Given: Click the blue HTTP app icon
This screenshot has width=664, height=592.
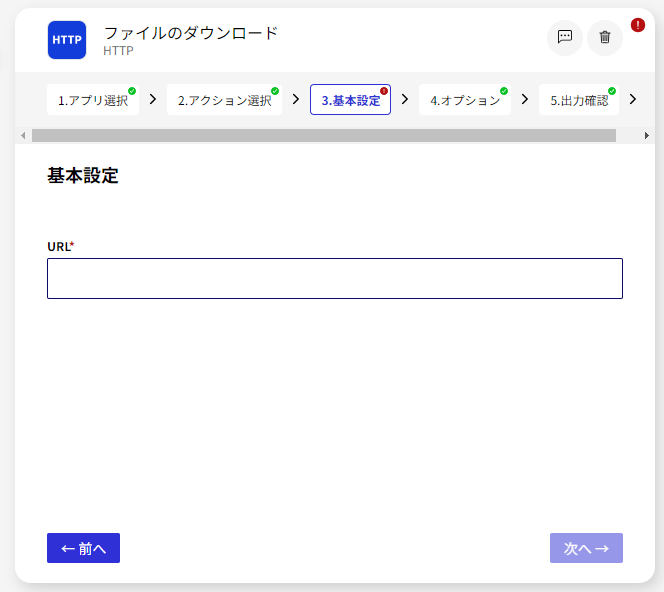Looking at the screenshot, I should tap(66, 40).
